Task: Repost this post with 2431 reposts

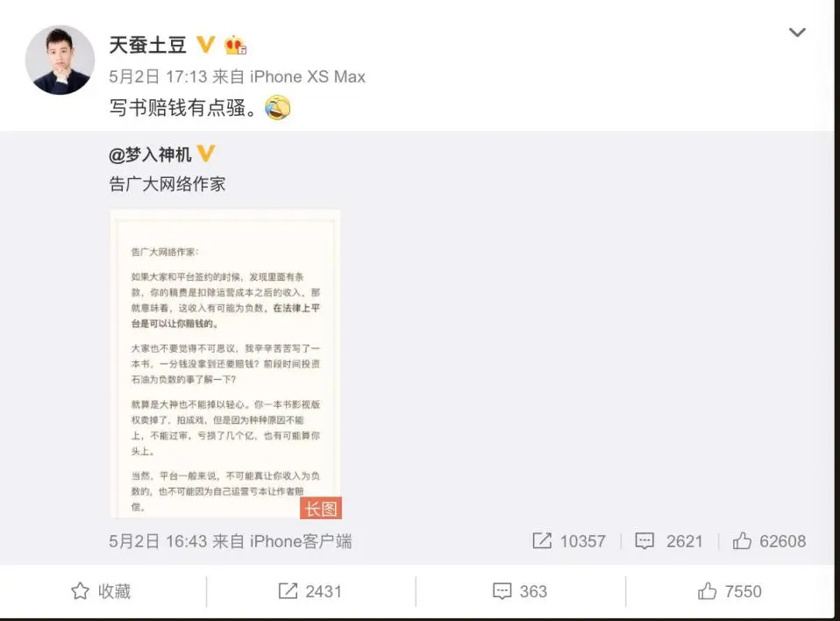Action: (x=310, y=591)
